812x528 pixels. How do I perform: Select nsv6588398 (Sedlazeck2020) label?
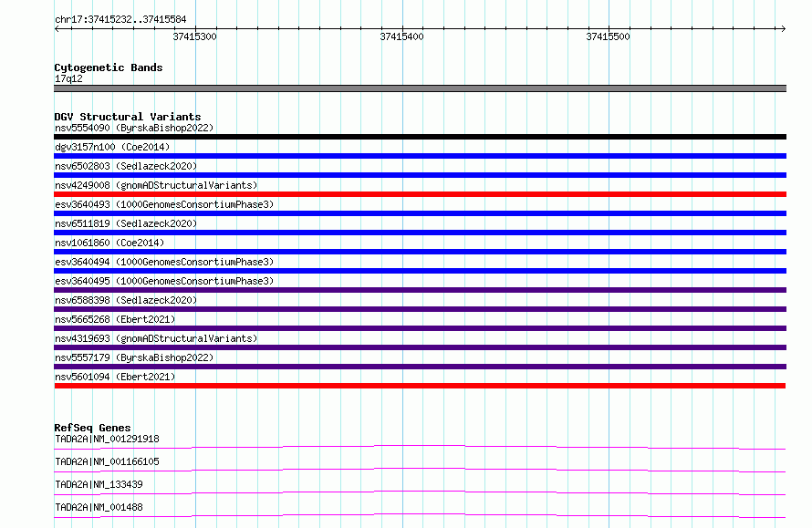[x=126, y=300]
